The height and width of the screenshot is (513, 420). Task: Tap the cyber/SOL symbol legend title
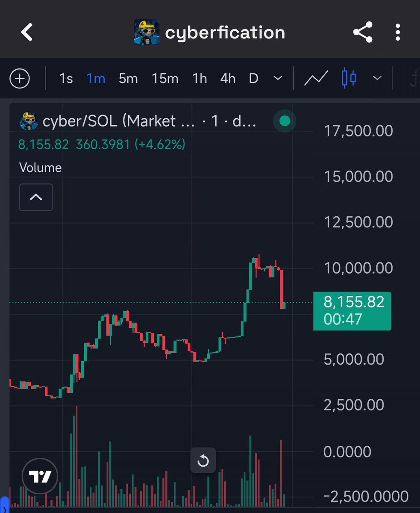click(x=149, y=121)
